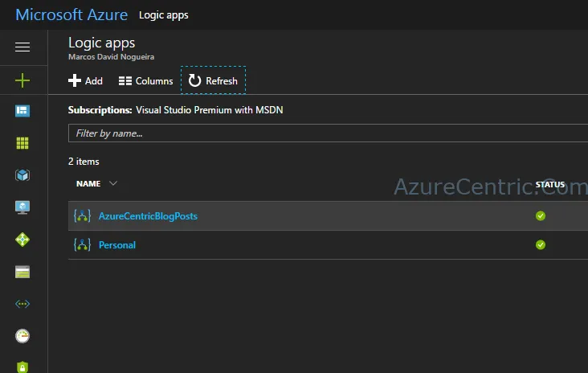Open the Monitor gauge icon in the sidebar

click(x=22, y=336)
